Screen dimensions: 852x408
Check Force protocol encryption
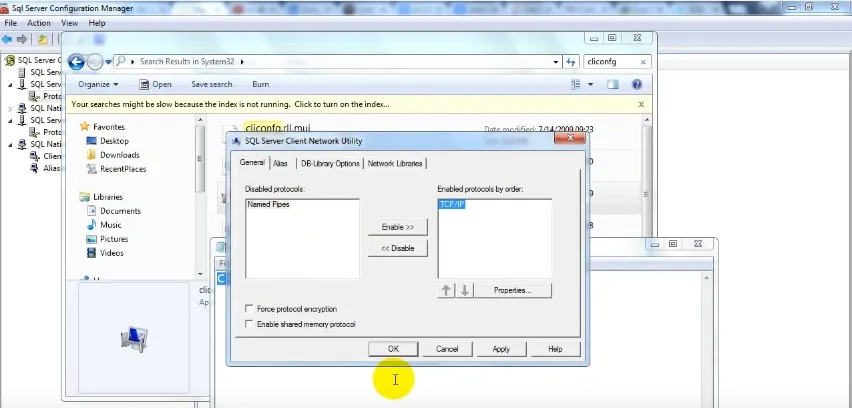point(249,309)
